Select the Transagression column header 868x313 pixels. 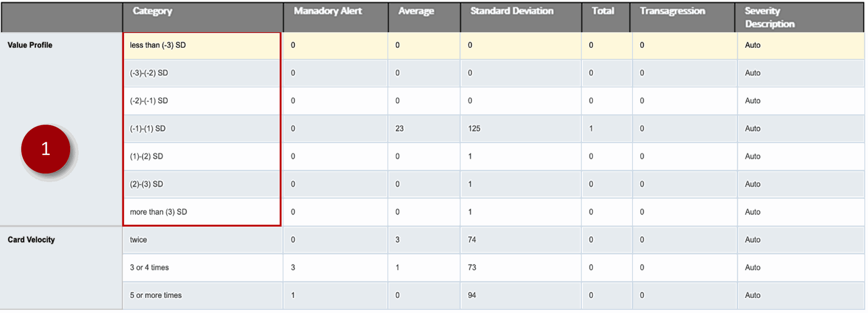pyautogui.click(x=672, y=11)
